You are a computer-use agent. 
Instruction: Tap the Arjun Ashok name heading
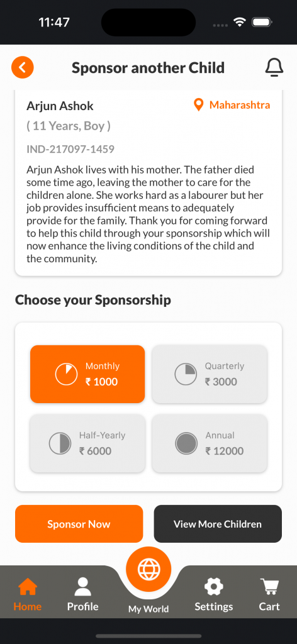(60, 106)
